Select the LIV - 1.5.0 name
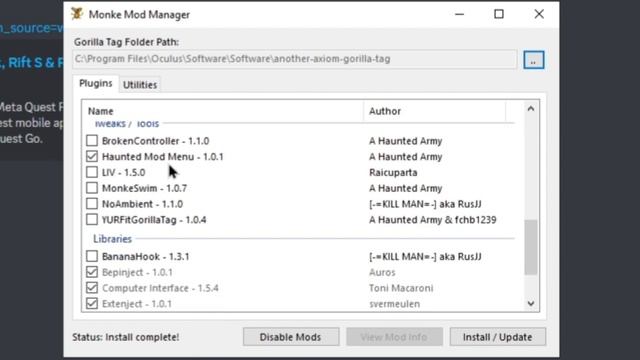Image resolution: width=640 pixels, height=360 pixels. pos(123,173)
